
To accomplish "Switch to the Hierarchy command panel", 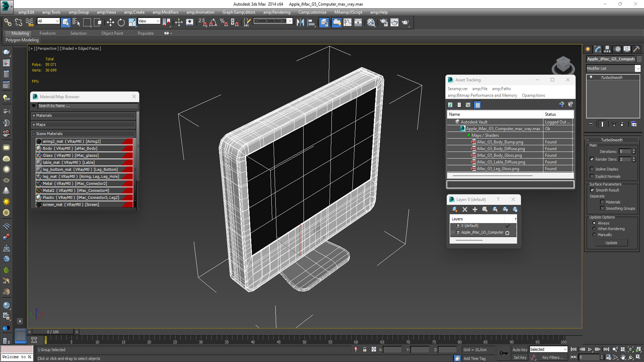I will click(607, 49).
